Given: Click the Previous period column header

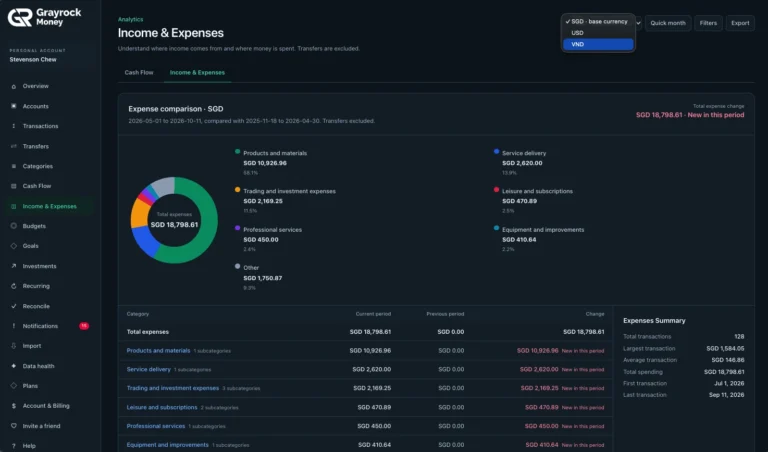Looking at the screenshot, I should [x=445, y=314].
